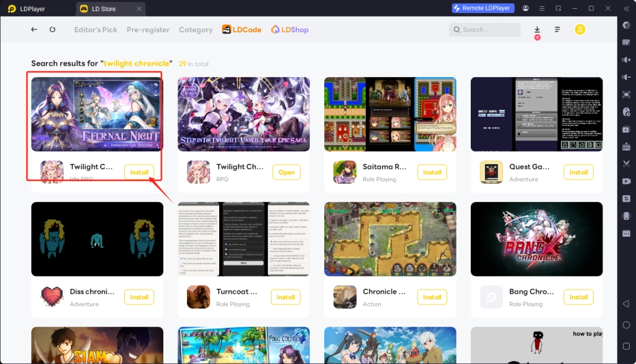Open the LDCode section
This screenshot has height=364, width=636.
(242, 29)
